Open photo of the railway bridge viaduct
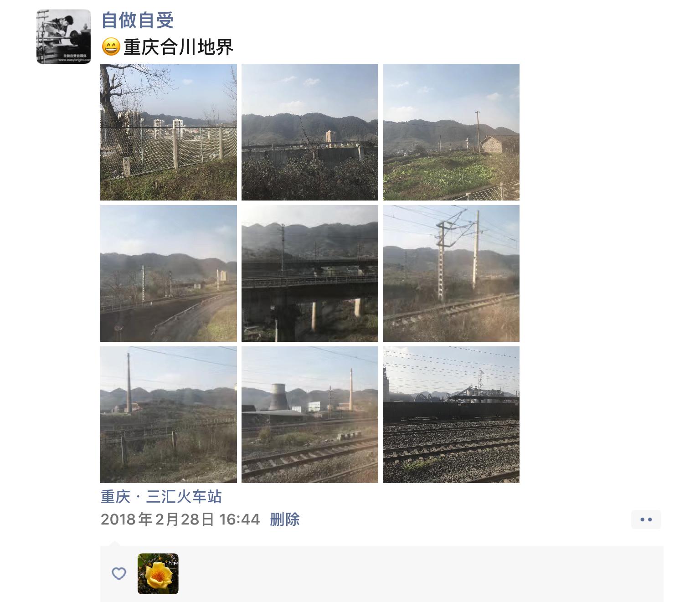Image resolution: width=700 pixels, height=602 pixels. pos(310,273)
